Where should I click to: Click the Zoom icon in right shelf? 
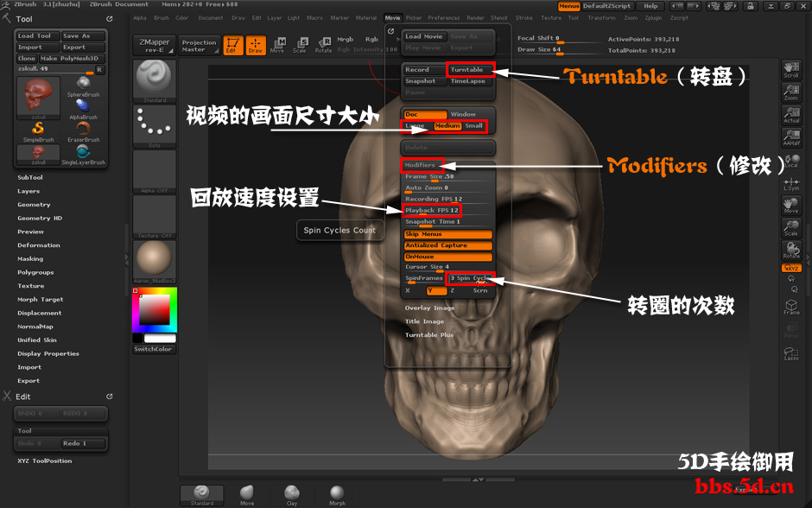click(x=791, y=92)
